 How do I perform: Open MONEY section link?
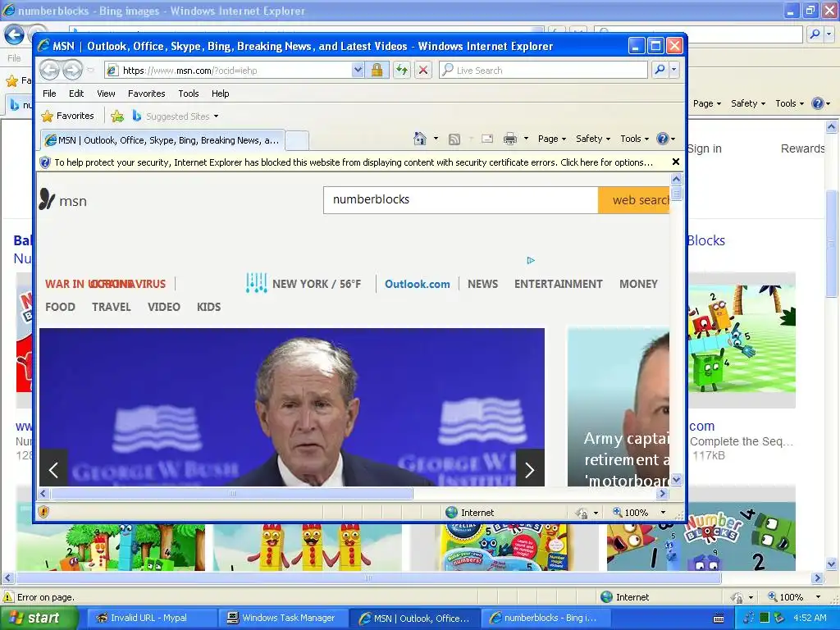pos(638,284)
